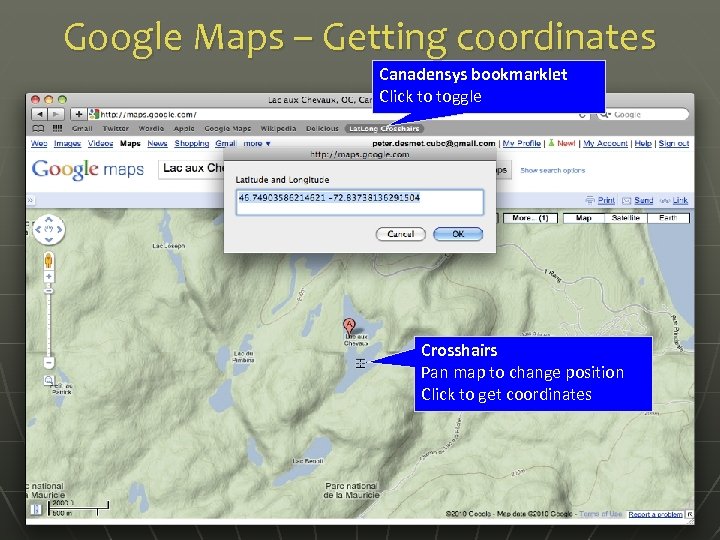Open the Apple bookmark

coord(184,129)
